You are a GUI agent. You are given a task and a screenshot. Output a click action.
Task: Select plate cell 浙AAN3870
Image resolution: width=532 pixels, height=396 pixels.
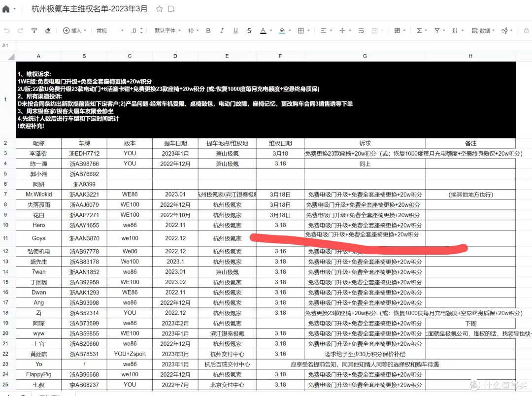(x=84, y=238)
